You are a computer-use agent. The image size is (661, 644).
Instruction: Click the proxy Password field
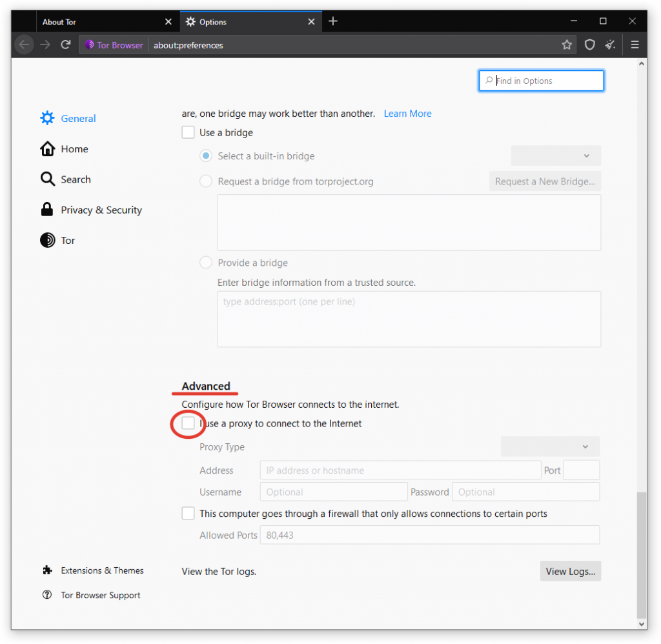525,492
